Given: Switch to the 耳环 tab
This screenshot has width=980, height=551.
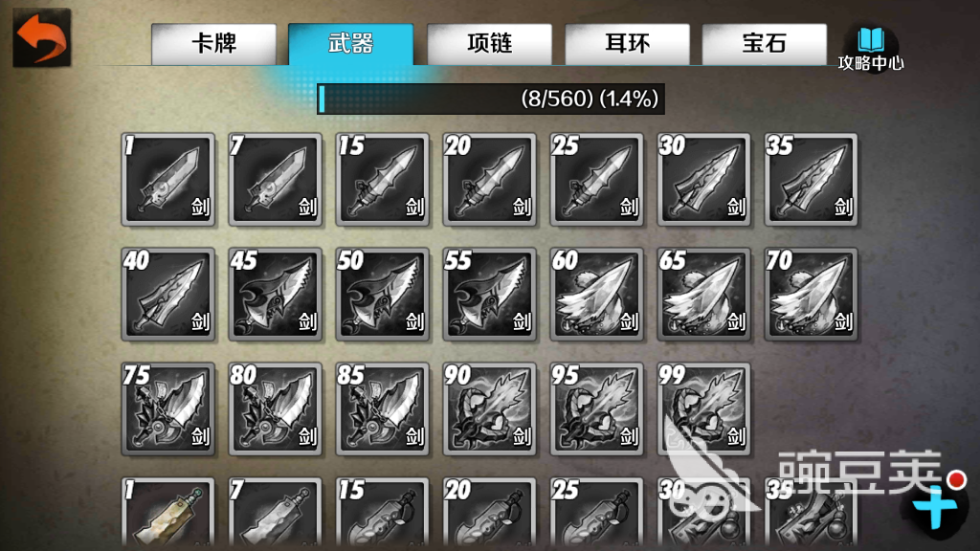Looking at the screenshot, I should (x=628, y=44).
